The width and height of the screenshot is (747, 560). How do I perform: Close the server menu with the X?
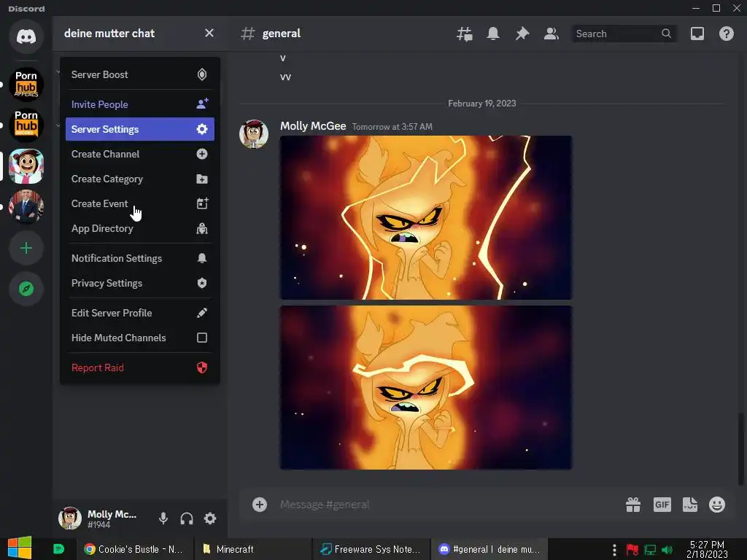tap(209, 34)
